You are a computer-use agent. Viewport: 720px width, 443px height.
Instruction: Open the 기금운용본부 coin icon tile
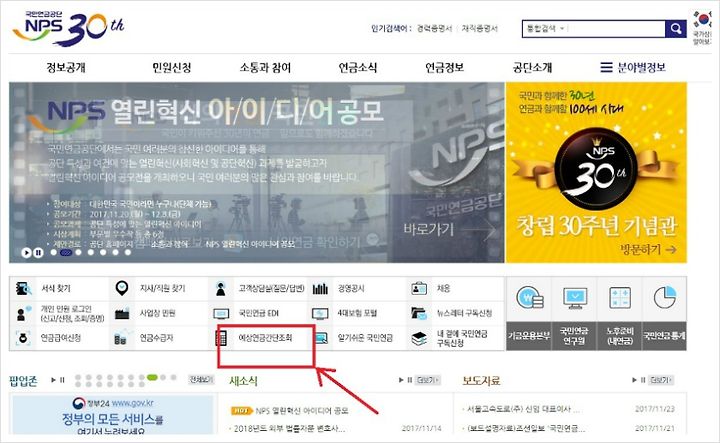pyautogui.click(x=529, y=298)
